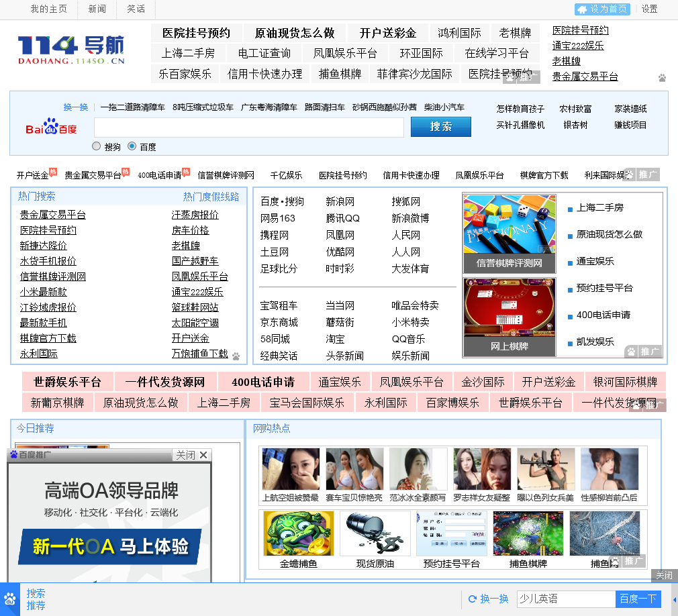Image resolution: width=678 pixels, height=616 pixels.
Task: Click the 114导航 site logo
Action: [x=71, y=49]
